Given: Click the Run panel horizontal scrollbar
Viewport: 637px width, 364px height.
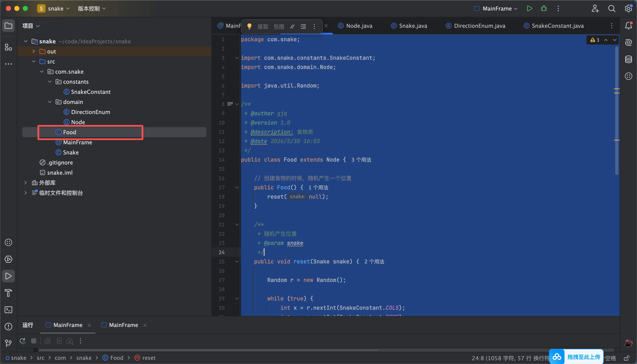Looking at the screenshot, I should pos(209,350).
